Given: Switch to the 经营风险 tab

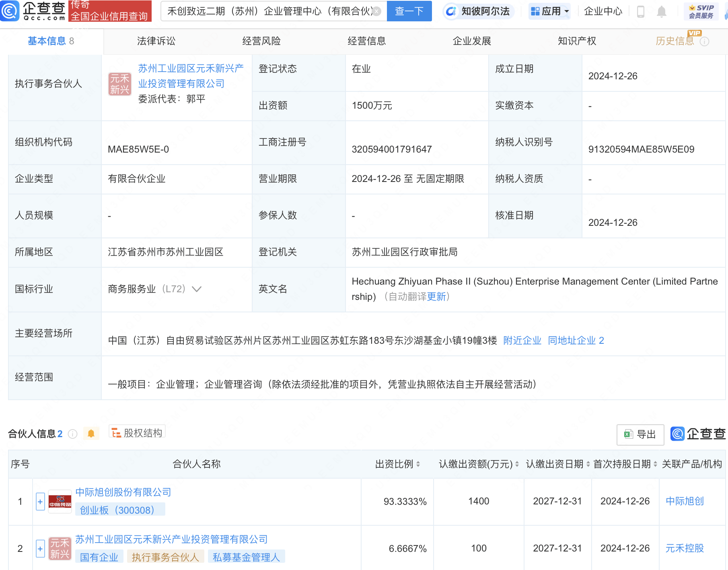Looking at the screenshot, I should [261, 41].
